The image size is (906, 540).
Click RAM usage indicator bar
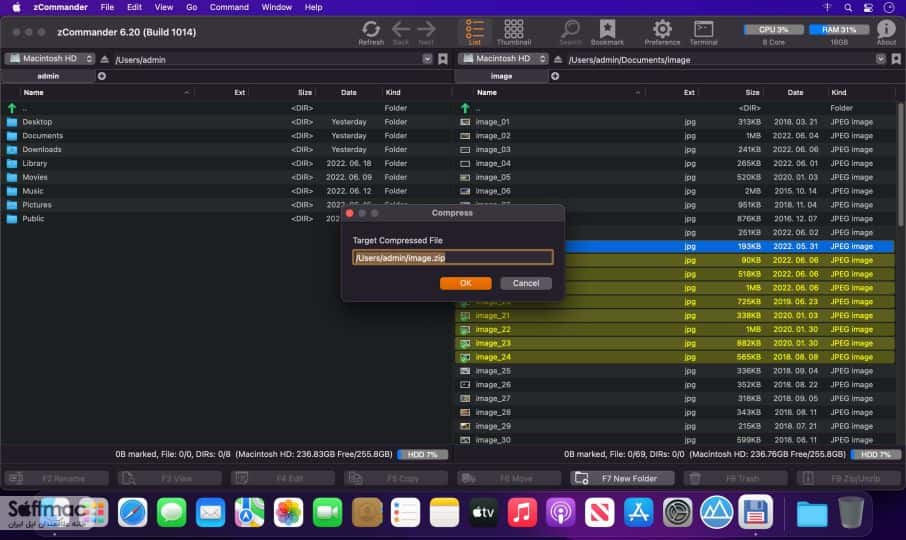point(839,29)
